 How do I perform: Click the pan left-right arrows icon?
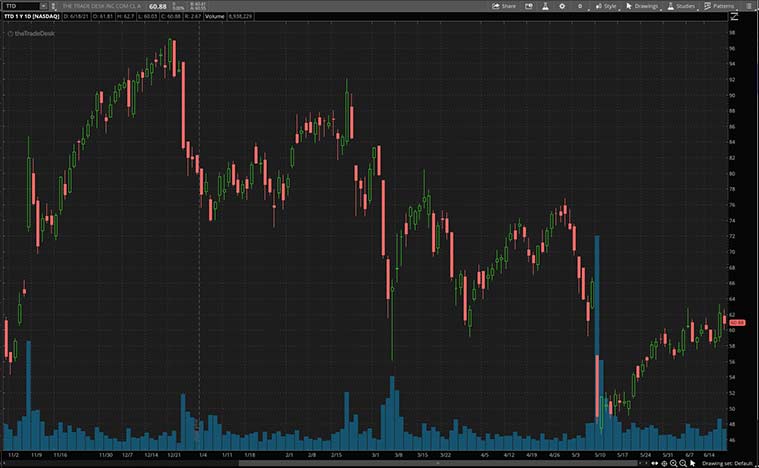pyautogui.click(x=654, y=463)
